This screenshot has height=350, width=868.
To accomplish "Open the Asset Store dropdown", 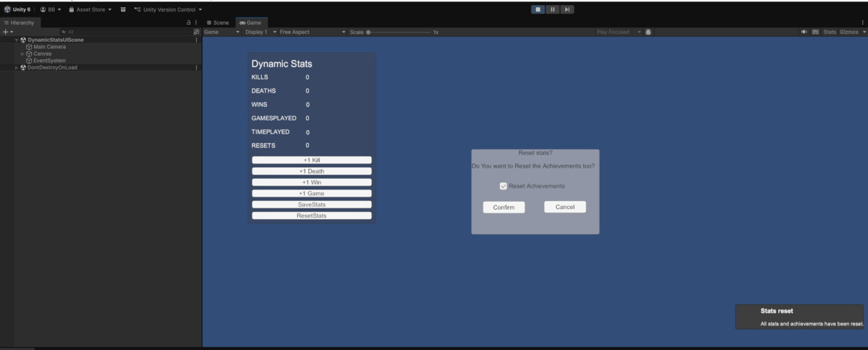I will (x=90, y=9).
